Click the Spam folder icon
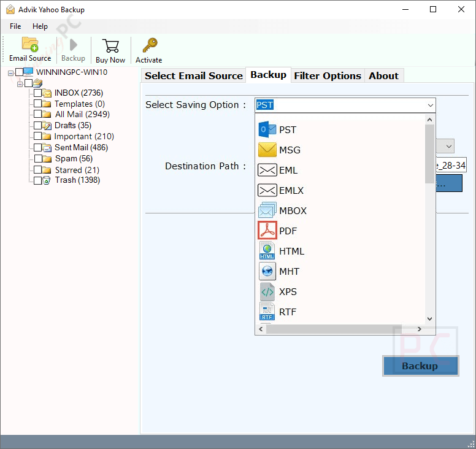The width and height of the screenshot is (476, 449). click(x=47, y=159)
